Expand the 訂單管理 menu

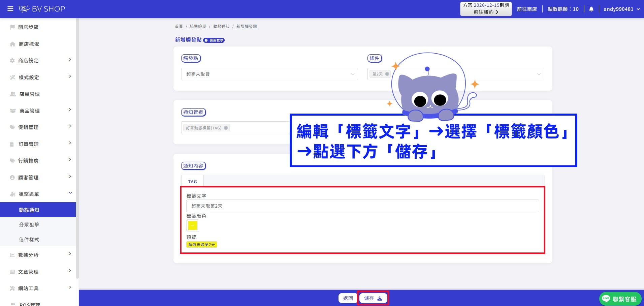(70, 143)
